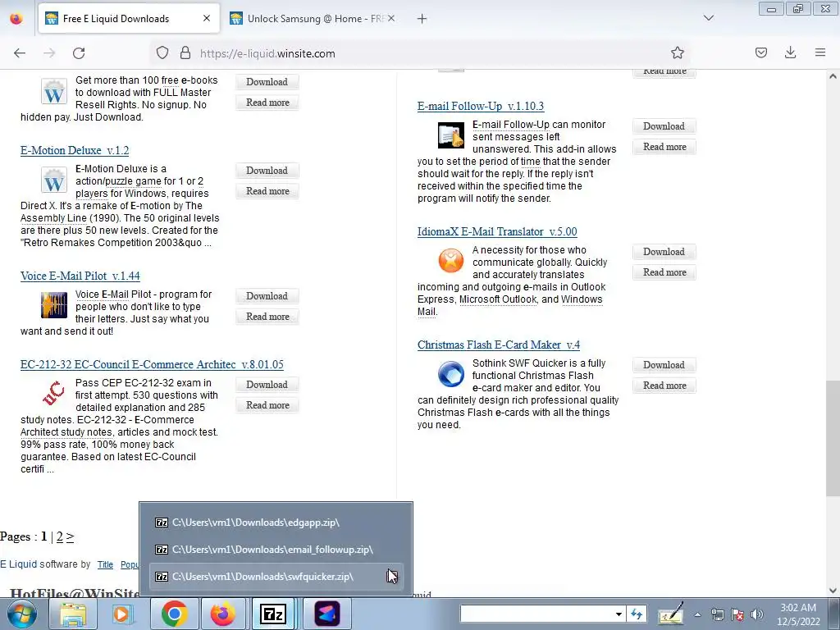Click the Sothink SWF Quicker blue icon
840x630 pixels.
click(451, 374)
